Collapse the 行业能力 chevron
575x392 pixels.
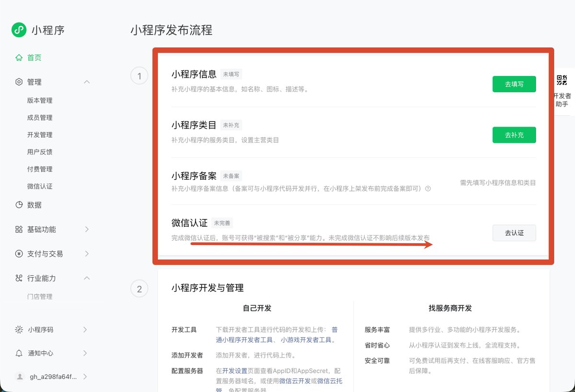click(87, 278)
